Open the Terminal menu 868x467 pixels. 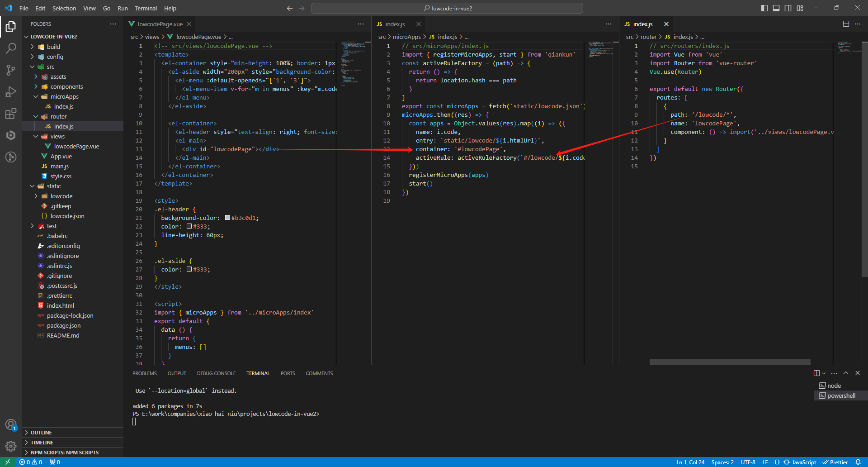point(146,8)
